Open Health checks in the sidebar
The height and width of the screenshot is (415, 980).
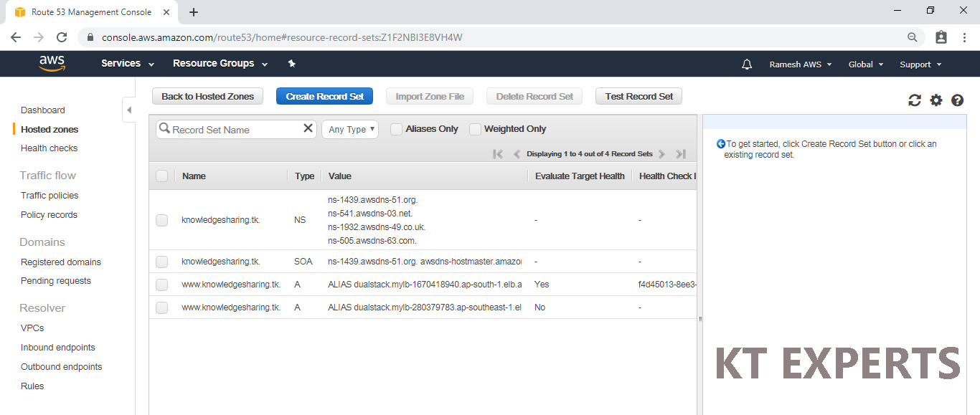coord(50,148)
